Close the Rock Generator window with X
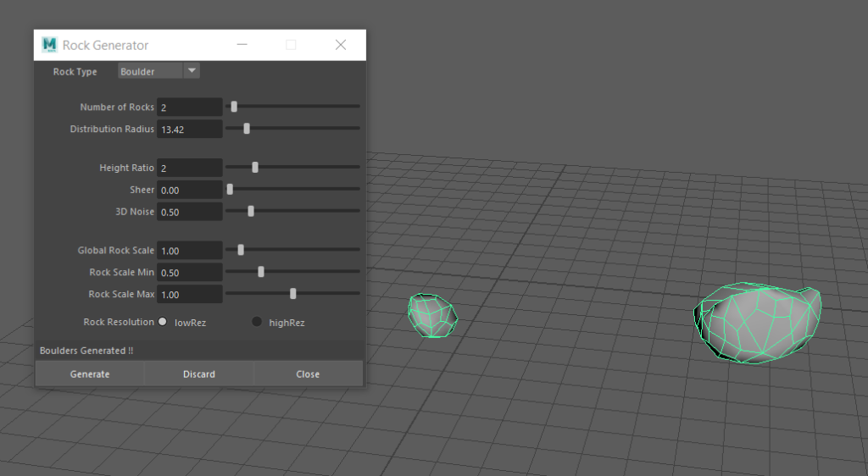The image size is (868, 476). (x=341, y=45)
